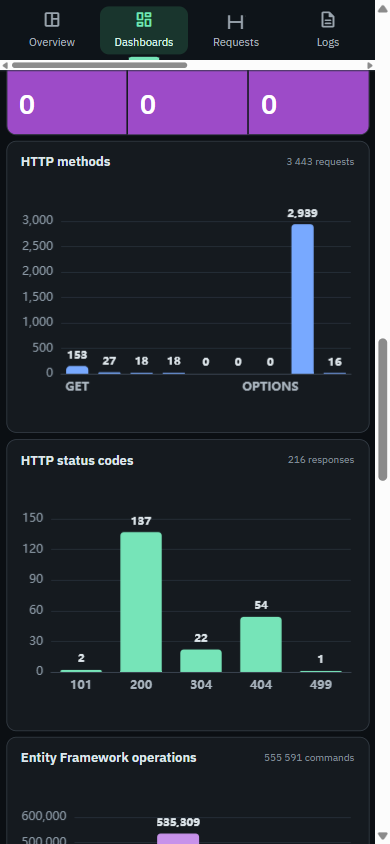
Task: Go to the Logs tab
Action: click(328, 31)
